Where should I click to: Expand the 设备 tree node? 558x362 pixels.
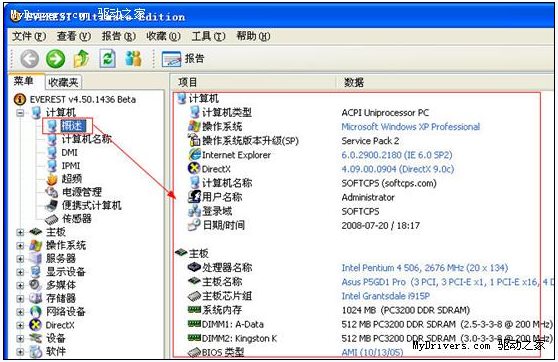[20, 339]
